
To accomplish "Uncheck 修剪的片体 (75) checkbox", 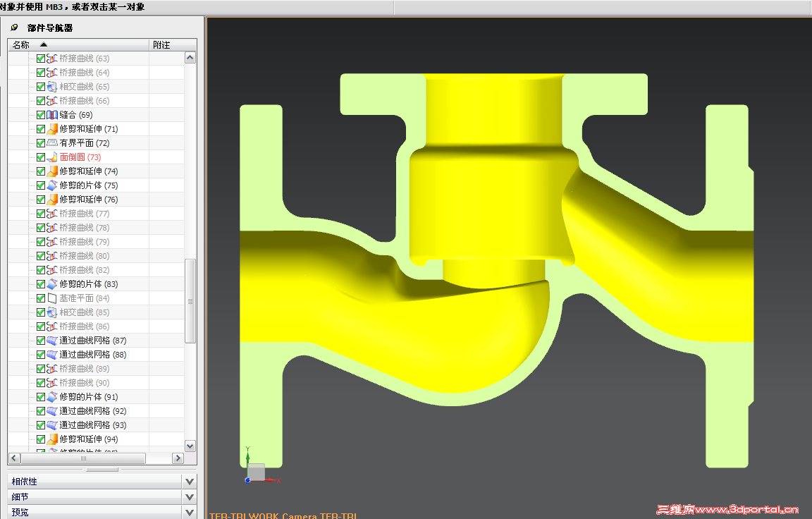I will point(41,185).
